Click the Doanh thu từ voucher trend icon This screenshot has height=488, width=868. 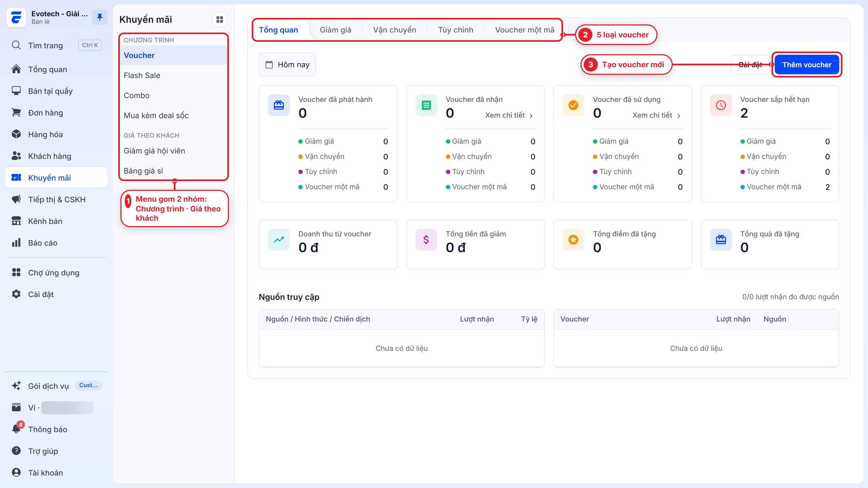(x=279, y=239)
